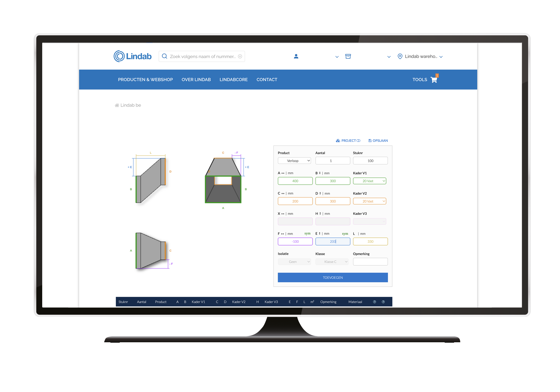The height and width of the screenshot is (392, 560).
Task: Expand the Kader V1 dropdown
Action: point(369,181)
